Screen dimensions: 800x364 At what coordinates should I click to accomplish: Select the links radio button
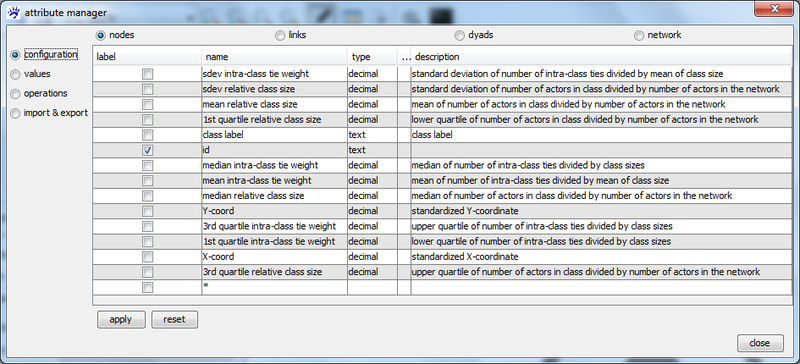pyautogui.click(x=280, y=35)
